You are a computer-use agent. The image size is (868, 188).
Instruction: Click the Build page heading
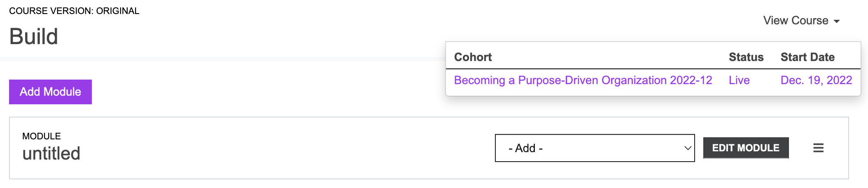coord(34,36)
